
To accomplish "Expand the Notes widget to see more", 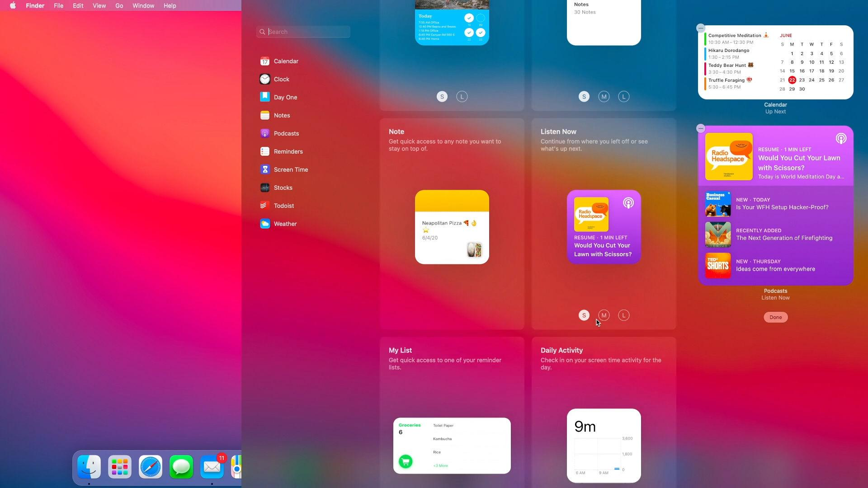I will click(623, 97).
